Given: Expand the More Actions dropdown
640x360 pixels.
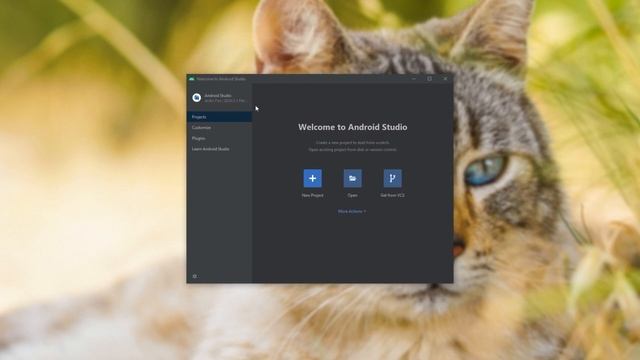Looking at the screenshot, I should [352, 211].
